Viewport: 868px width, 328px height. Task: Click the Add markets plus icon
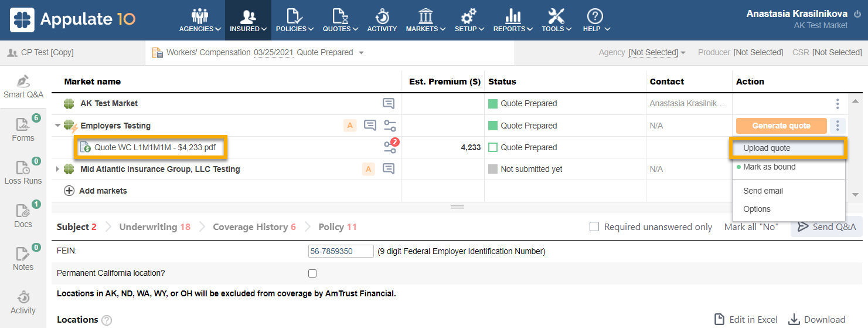tap(69, 191)
